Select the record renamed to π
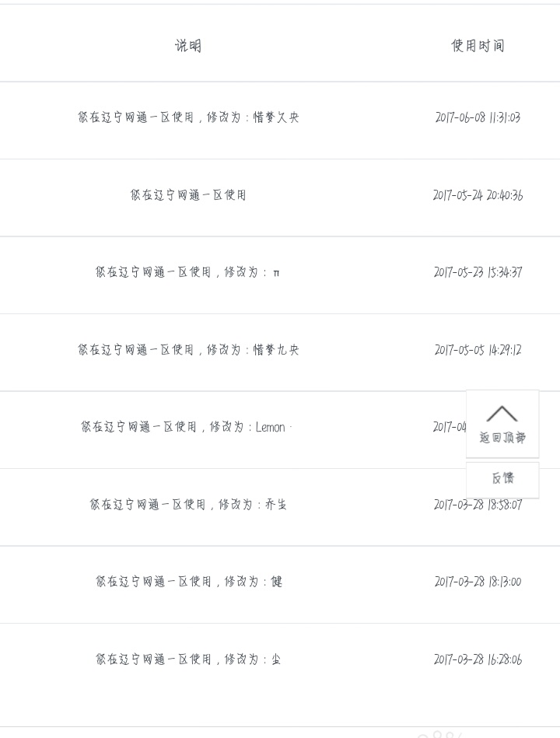The width and height of the screenshot is (560, 738). click(x=188, y=272)
